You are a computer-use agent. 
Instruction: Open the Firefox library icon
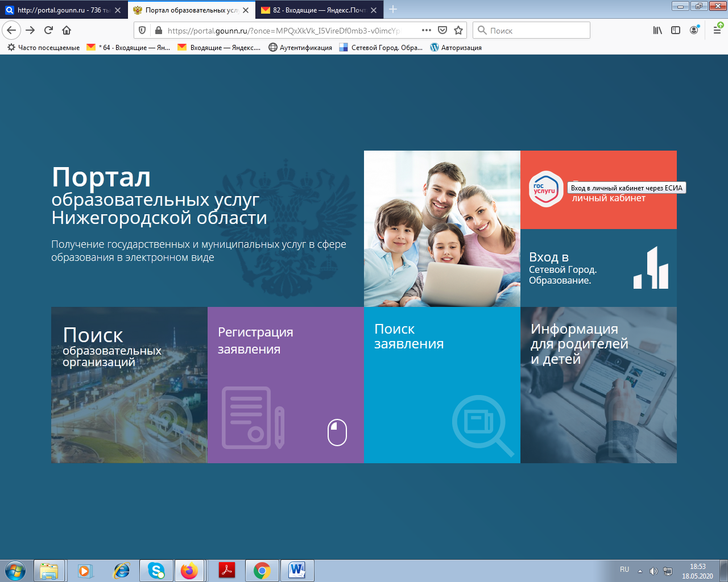point(657,30)
